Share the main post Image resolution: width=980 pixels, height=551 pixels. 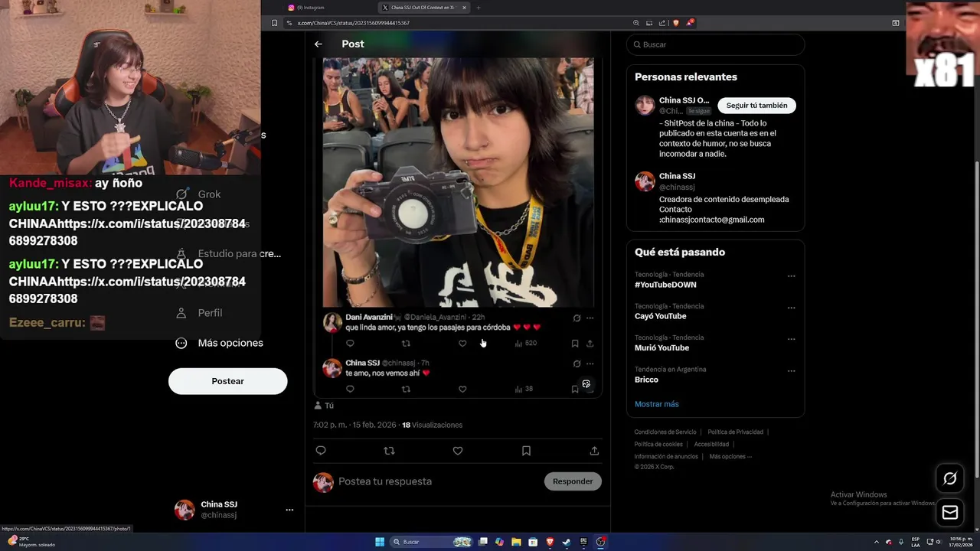pyautogui.click(x=594, y=451)
